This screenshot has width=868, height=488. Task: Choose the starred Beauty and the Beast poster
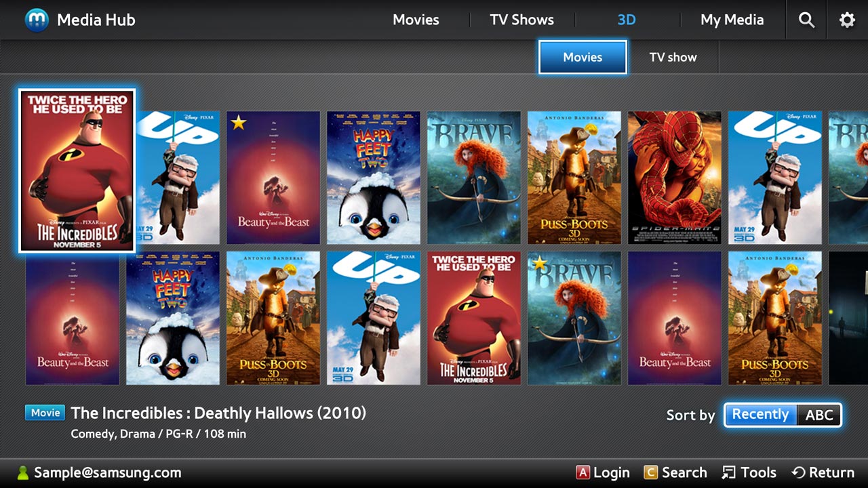click(x=273, y=178)
